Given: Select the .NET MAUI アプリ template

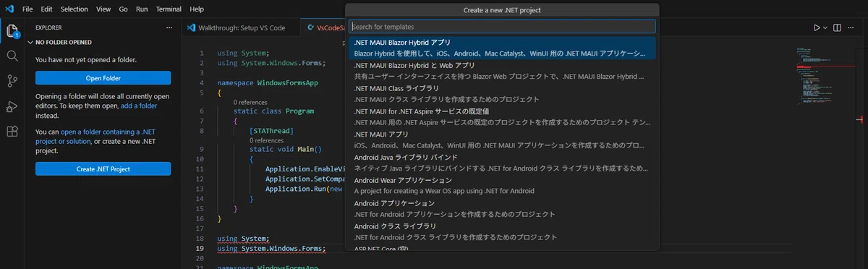Looking at the screenshot, I should (x=503, y=140).
